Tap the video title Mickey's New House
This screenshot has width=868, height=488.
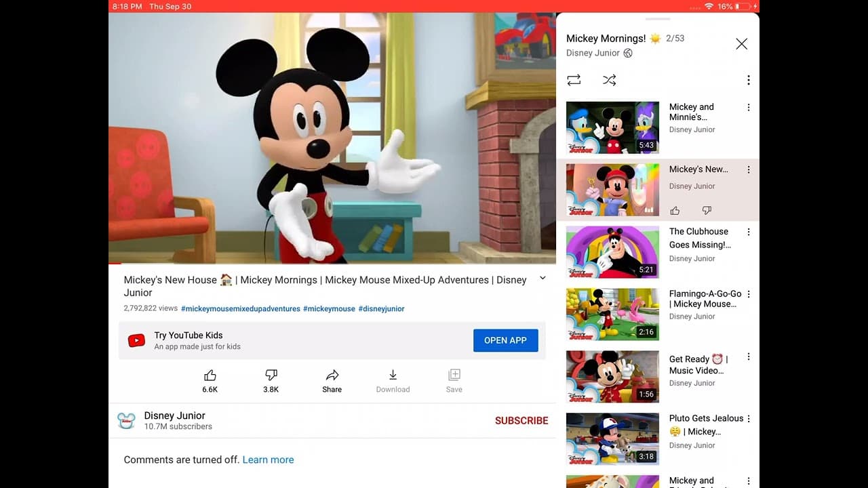(x=325, y=286)
